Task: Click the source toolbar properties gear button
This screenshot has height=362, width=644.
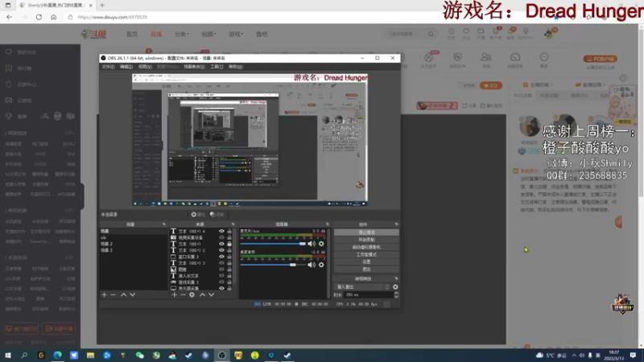Action: point(197,214)
